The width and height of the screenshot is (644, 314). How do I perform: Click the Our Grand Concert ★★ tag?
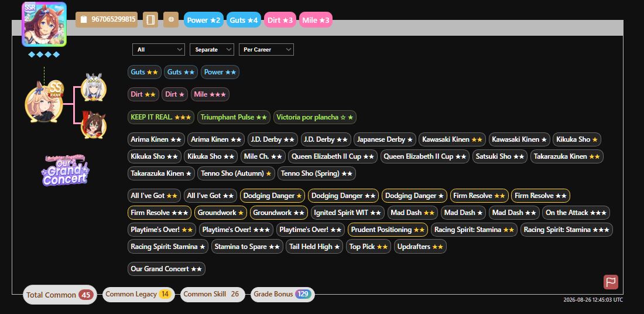166,269
